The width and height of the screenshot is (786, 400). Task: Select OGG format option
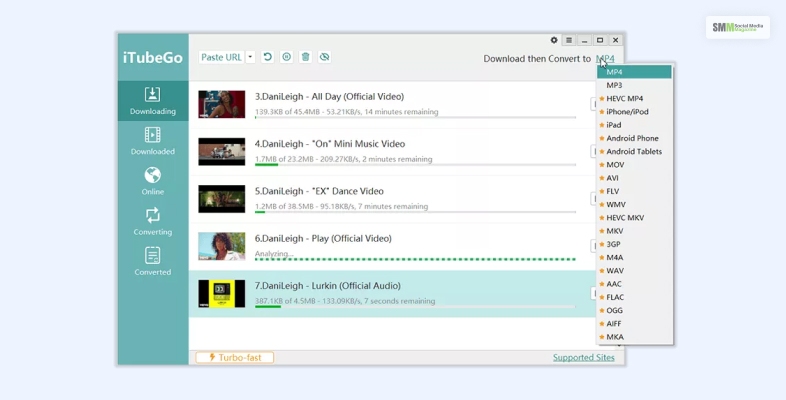(635, 310)
